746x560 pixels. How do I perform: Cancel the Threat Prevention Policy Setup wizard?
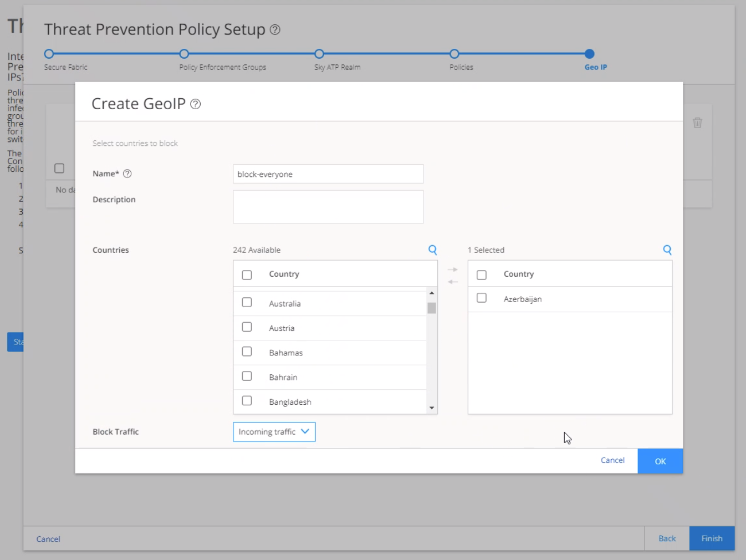[48, 539]
